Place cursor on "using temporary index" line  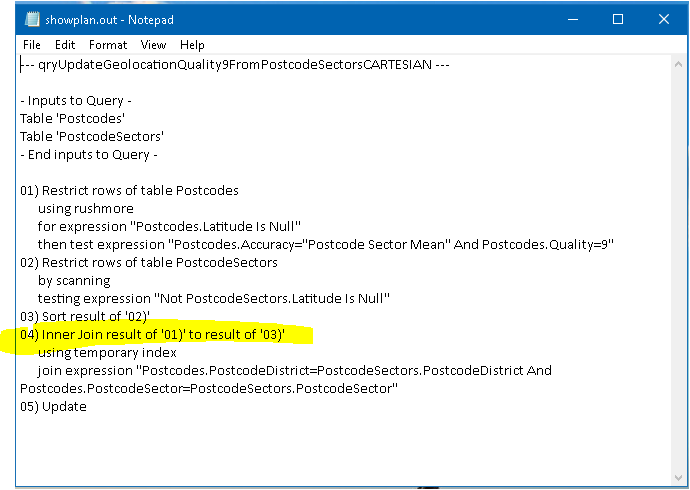(x=107, y=352)
